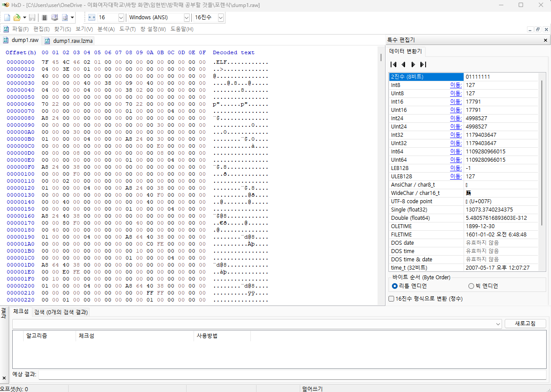Click the 새로고침 button
The width and height of the screenshot is (551, 392).
(x=525, y=324)
